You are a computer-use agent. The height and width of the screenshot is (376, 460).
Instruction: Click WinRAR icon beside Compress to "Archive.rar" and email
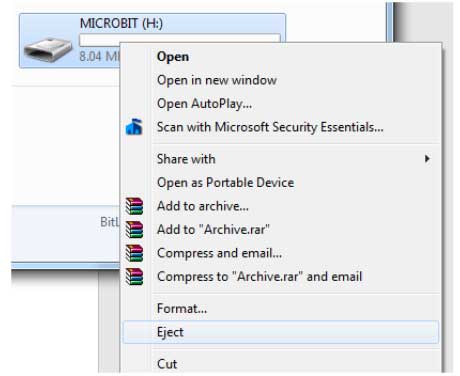pos(134,277)
